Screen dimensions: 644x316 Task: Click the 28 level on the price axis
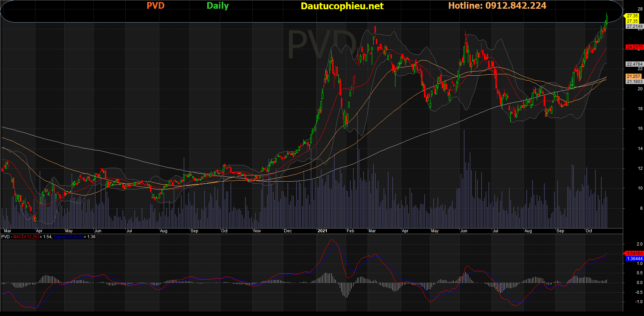point(640,9)
